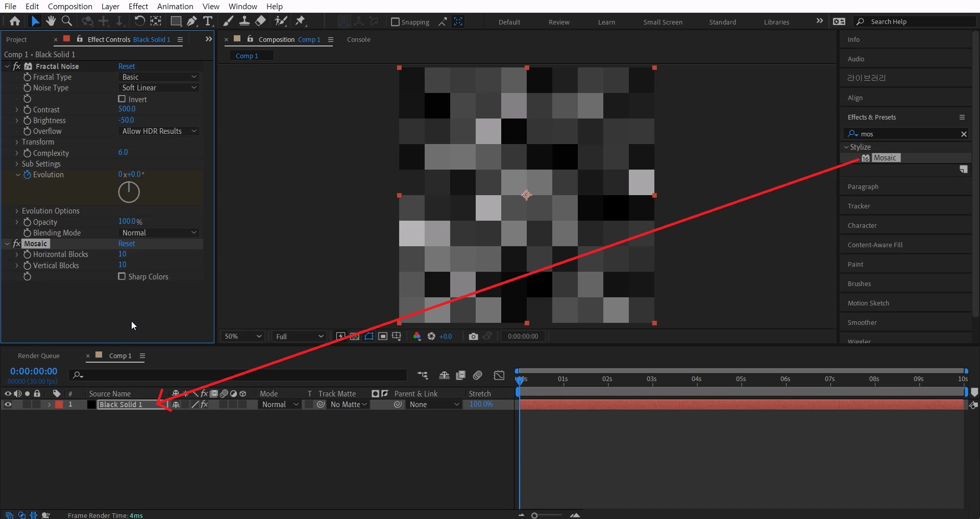Expand the Transform group
Viewport: 980px width, 519px height.
[17, 142]
